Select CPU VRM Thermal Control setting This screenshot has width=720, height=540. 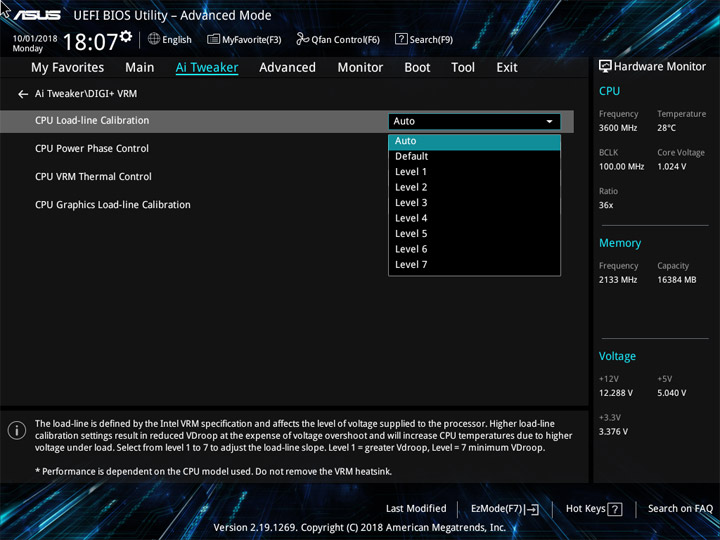[x=93, y=177]
